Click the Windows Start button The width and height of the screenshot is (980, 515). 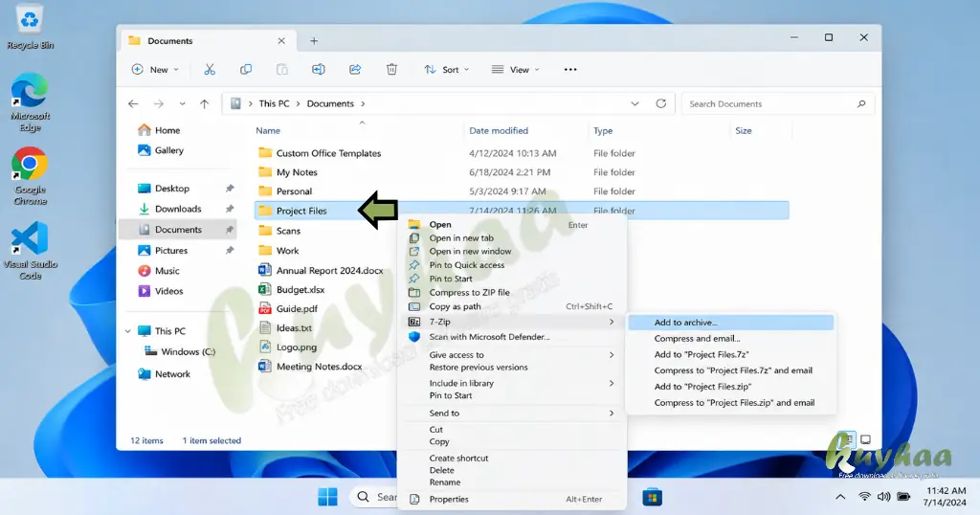point(327,497)
